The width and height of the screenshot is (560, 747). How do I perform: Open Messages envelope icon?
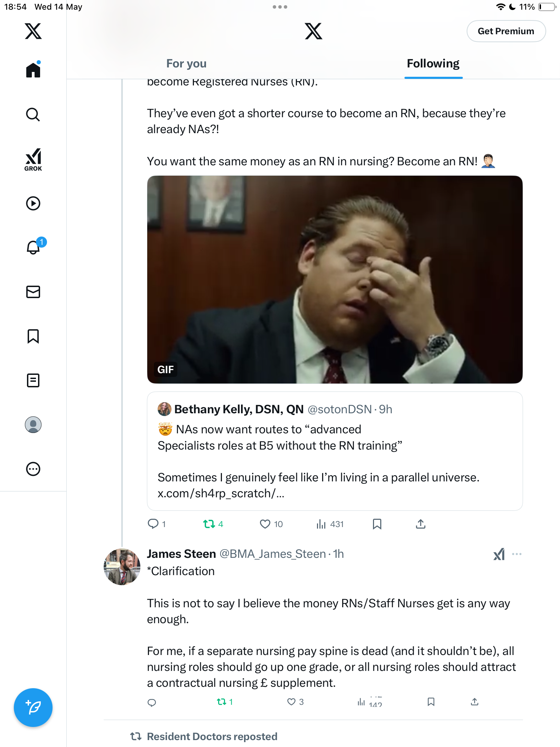pyautogui.click(x=33, y=292)
